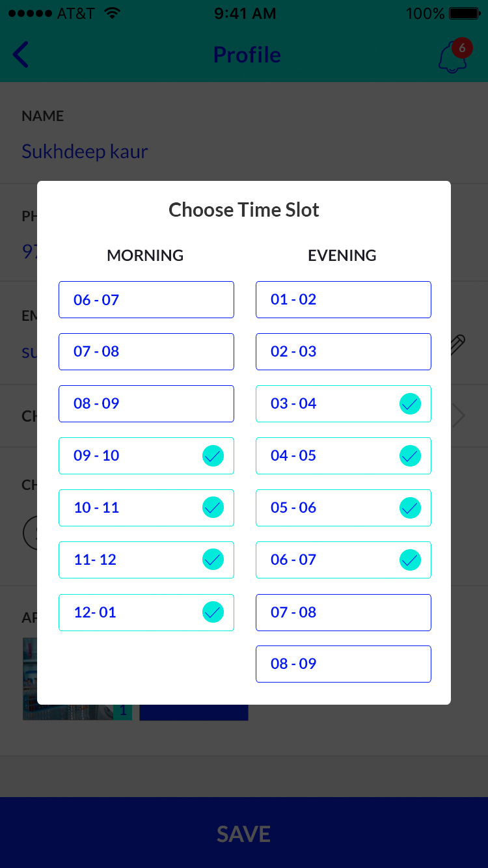Select the 01 - 02 evening slot

tap(343, 299)
